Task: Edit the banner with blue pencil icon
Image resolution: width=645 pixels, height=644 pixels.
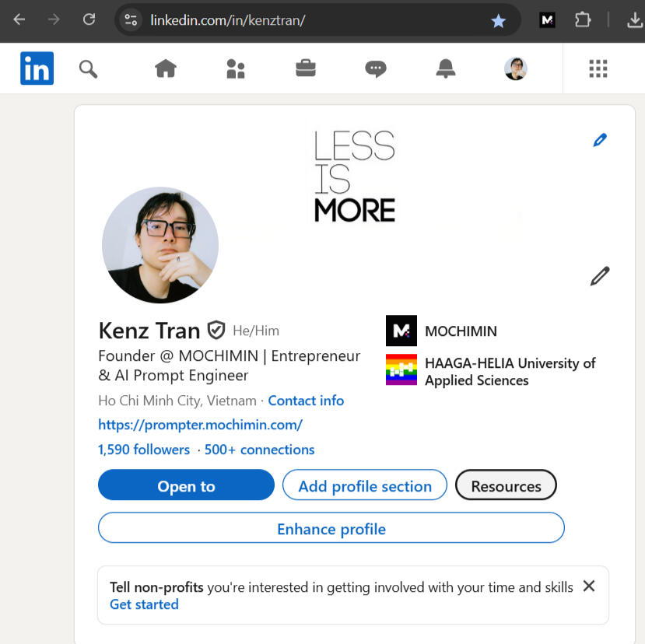Action: 599,140
